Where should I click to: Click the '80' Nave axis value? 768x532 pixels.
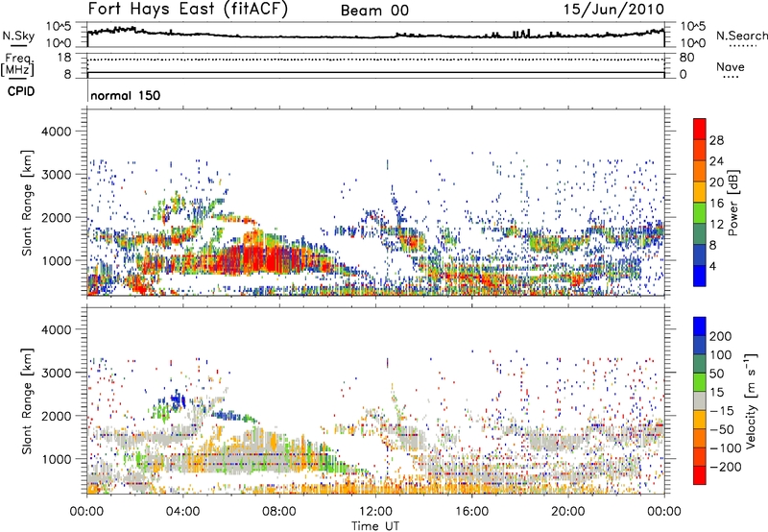(686, 58)
